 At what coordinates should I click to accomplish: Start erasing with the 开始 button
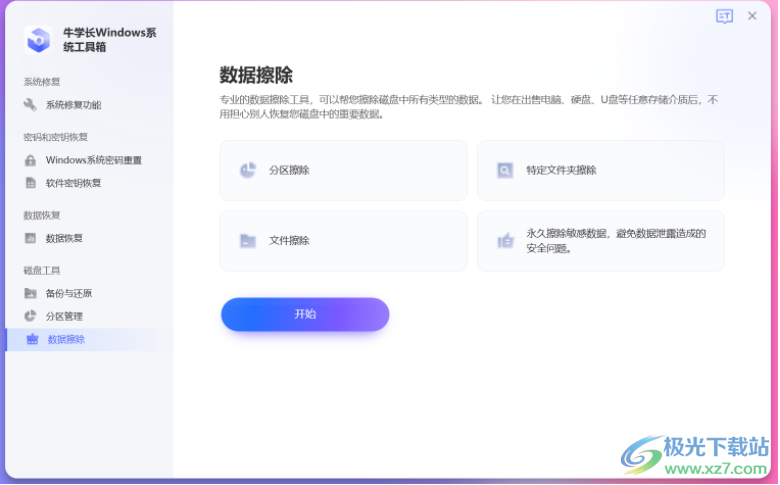click(x=305, y=314)
